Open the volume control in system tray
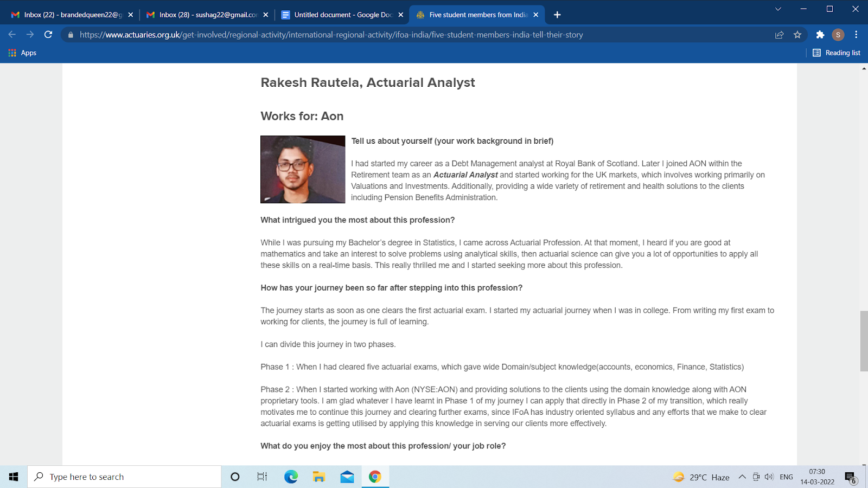The height and width of the screenshot is (488, 868). pos(769,477)
